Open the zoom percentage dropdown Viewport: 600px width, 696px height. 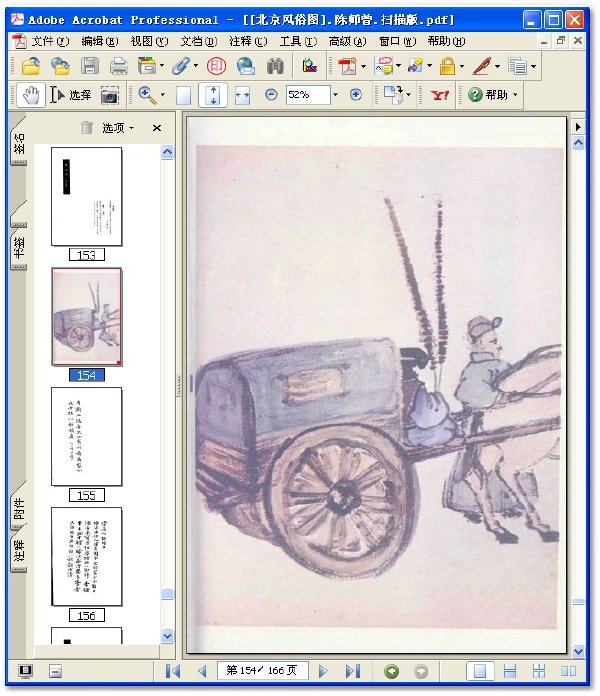[336, 95]
